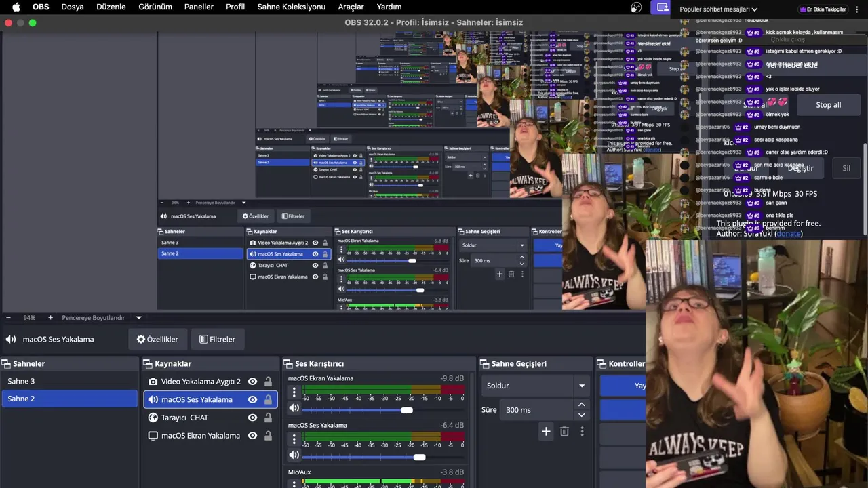This screenshot has height=488, width=868.
Task: Hide macOS Ekran Yakalama source via eye icon
Action: (x=252, y=436)
